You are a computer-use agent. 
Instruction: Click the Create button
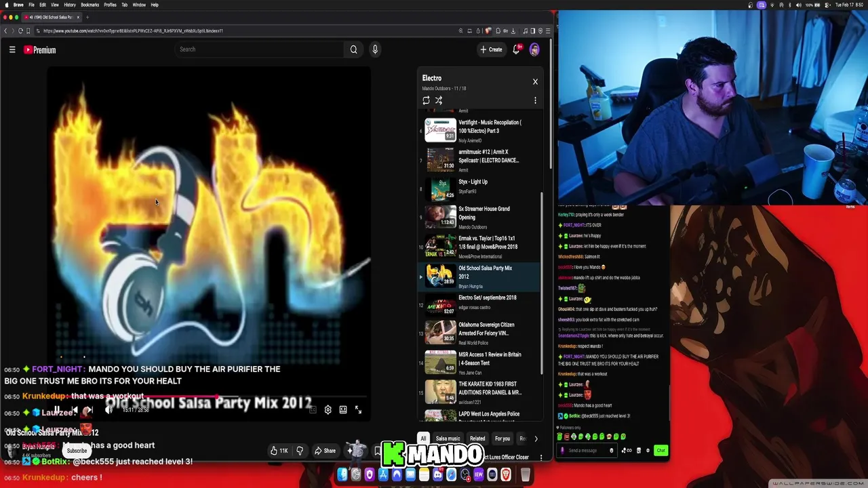[492, 49]
